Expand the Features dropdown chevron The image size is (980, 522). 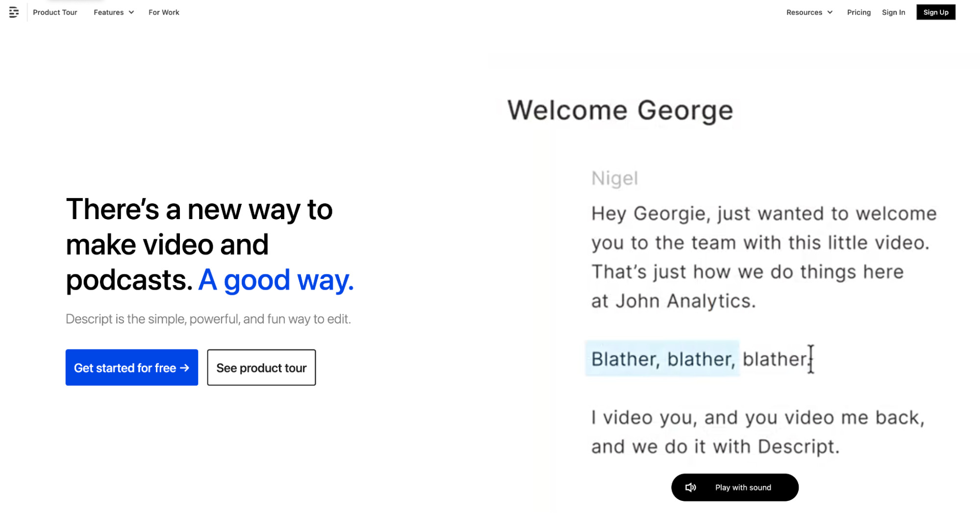pos(131,12)
